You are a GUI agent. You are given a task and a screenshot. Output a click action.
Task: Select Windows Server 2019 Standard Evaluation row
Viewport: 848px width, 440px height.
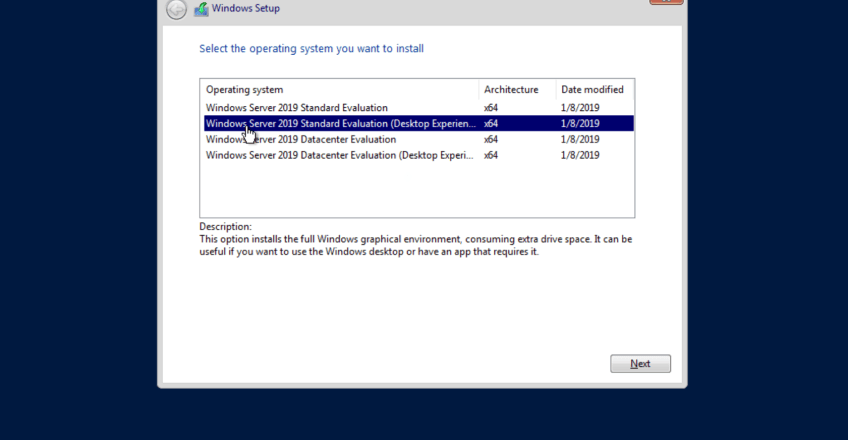point(419,108)
